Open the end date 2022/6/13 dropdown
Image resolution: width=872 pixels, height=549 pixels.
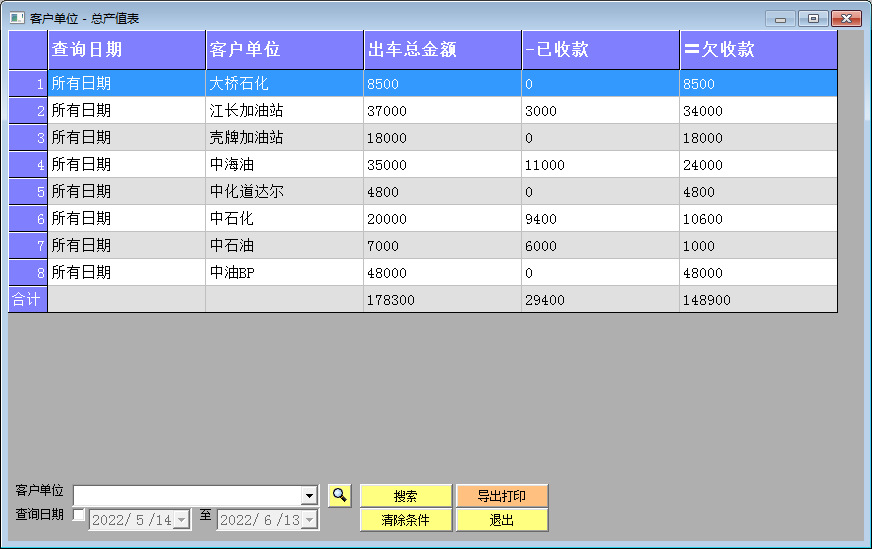tap(309, 520)
